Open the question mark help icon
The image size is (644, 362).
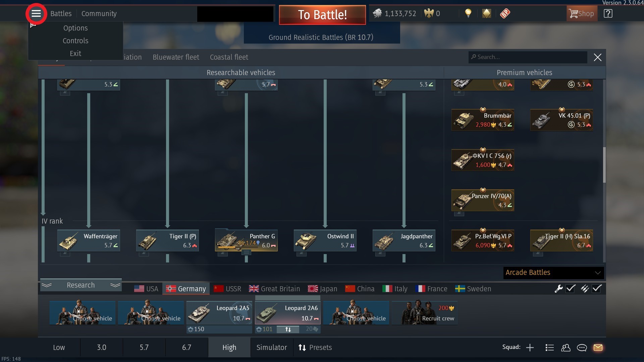point(608,13)
